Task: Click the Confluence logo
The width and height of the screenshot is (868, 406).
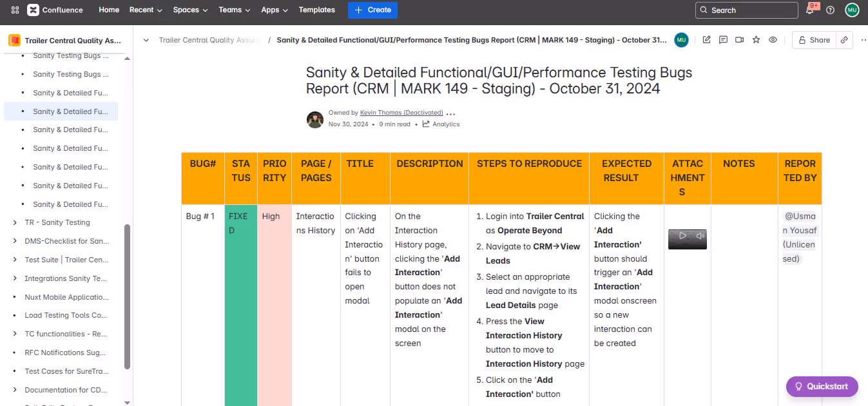Action: pos(55,10)
